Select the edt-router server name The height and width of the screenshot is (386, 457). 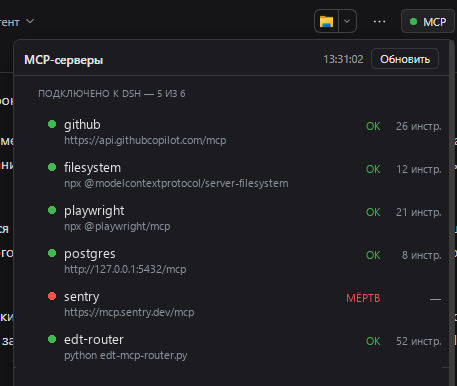point(94,340)
